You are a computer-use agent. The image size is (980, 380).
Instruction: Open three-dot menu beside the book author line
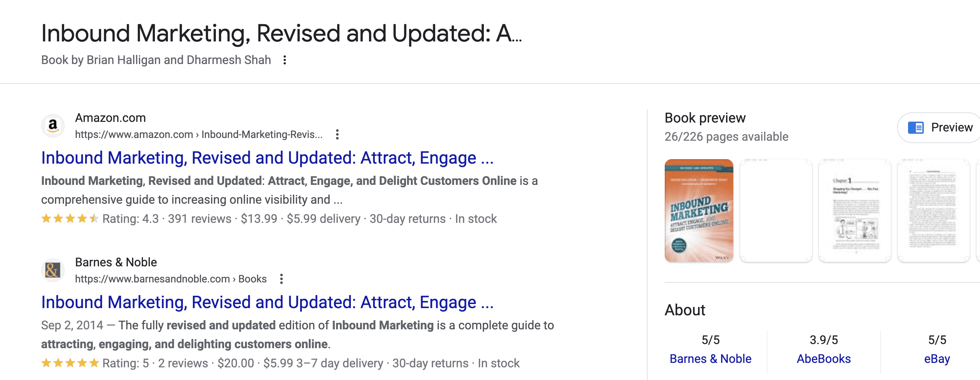tap(284, 60)
